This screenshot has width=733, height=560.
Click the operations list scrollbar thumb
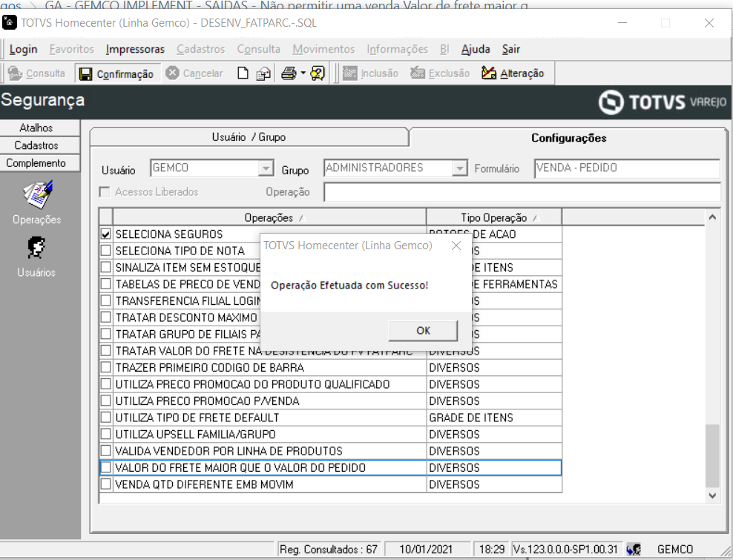(712, 455)
